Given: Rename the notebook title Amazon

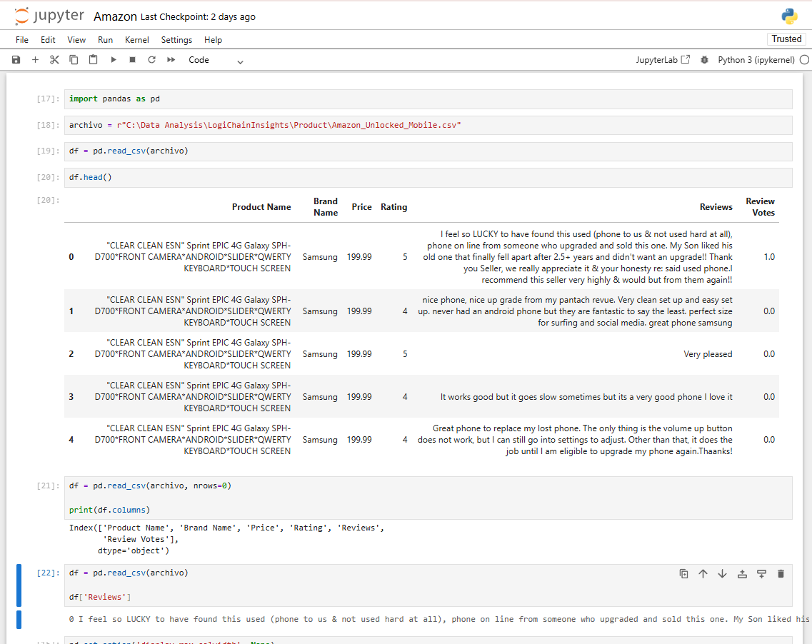Looking at the screenshot, I should (x=116, y=16).
